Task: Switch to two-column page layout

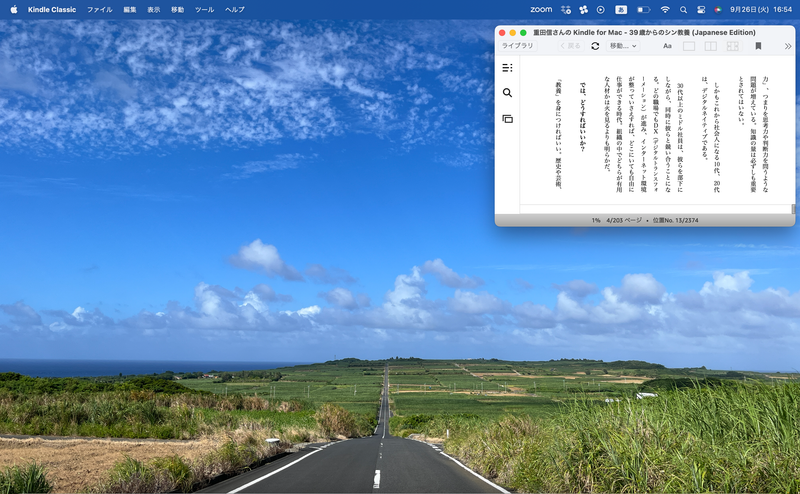Action: (711, 46)
